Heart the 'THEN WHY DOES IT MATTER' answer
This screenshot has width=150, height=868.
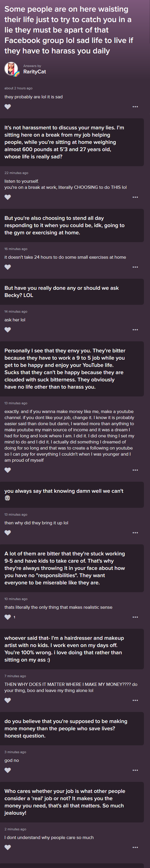(x=8, y=700)
